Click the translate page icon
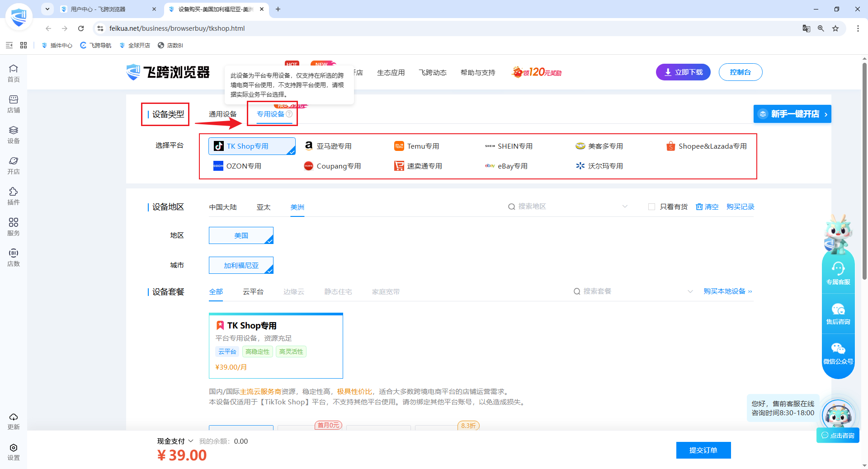This screenshot has height=469, width=868. [x=807, y=28]
